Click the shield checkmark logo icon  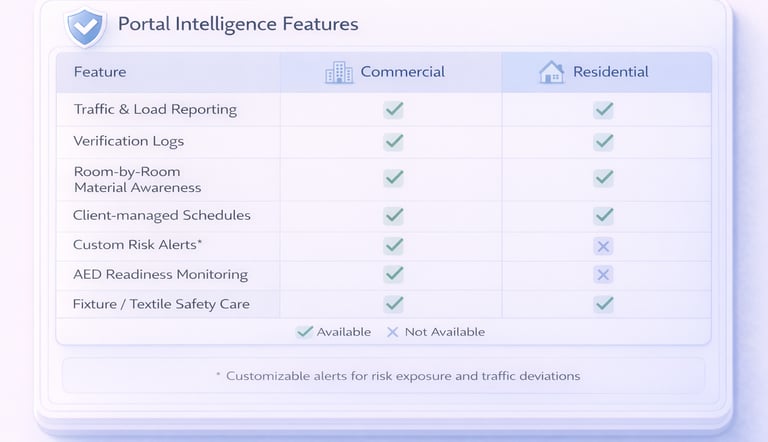pyautogui.click(x=86, y=27)
